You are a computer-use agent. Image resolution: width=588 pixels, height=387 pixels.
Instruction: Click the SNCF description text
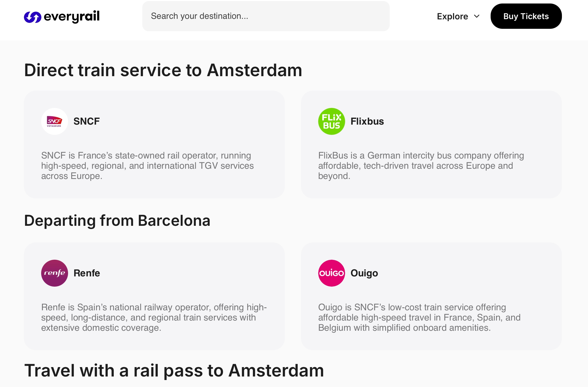pos(147,166)
